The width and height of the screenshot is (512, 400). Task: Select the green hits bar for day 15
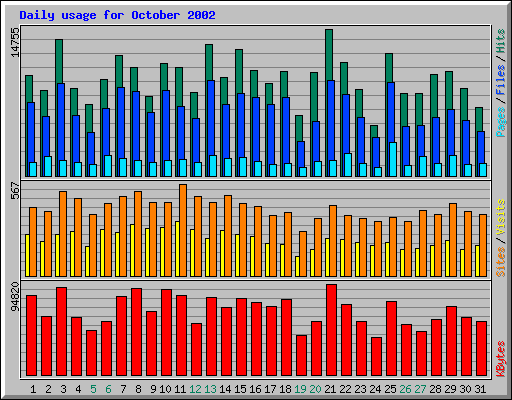point(239,71)
